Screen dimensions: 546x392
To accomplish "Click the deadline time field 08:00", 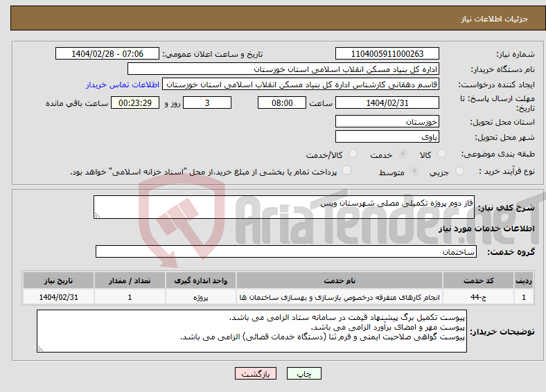I will pyautogui.click(x=282, y=103).
